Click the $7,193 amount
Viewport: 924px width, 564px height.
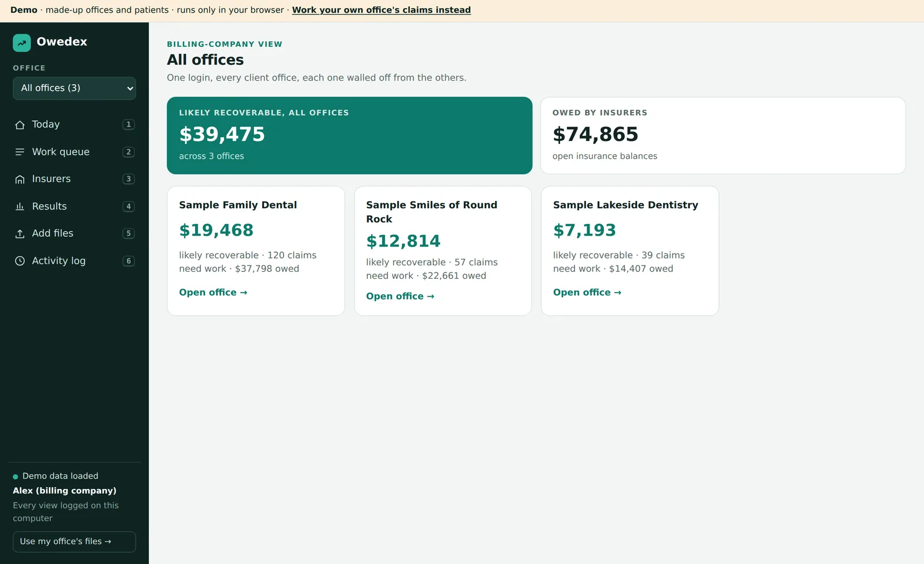584,230
